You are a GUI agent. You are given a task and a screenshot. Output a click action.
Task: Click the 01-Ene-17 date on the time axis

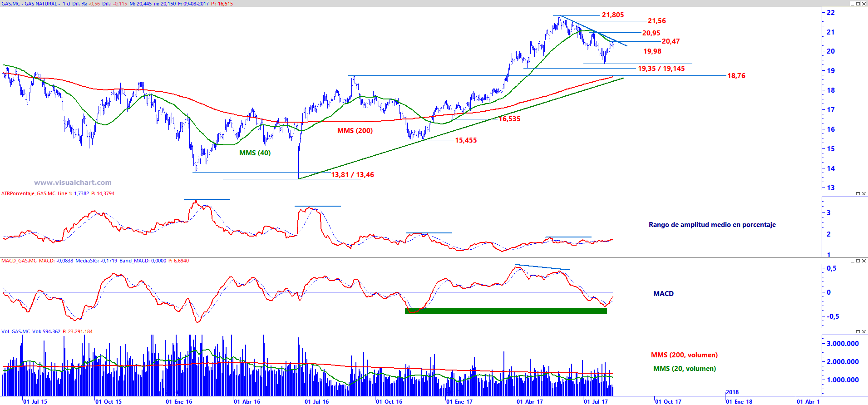coord(459,401)
